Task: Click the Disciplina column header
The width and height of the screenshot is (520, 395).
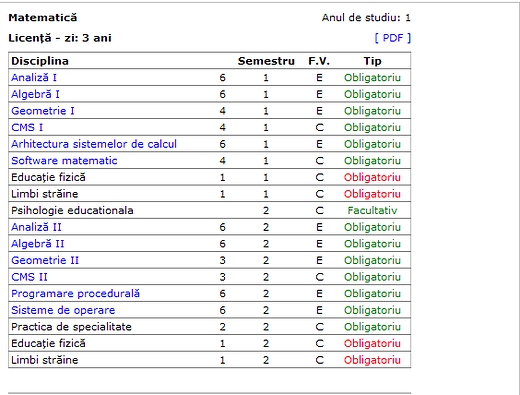Action: coord(40,61)
